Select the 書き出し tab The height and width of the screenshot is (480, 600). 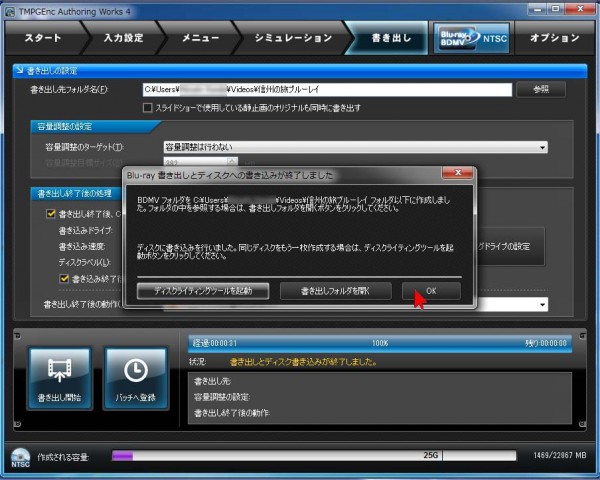[390, 38]
